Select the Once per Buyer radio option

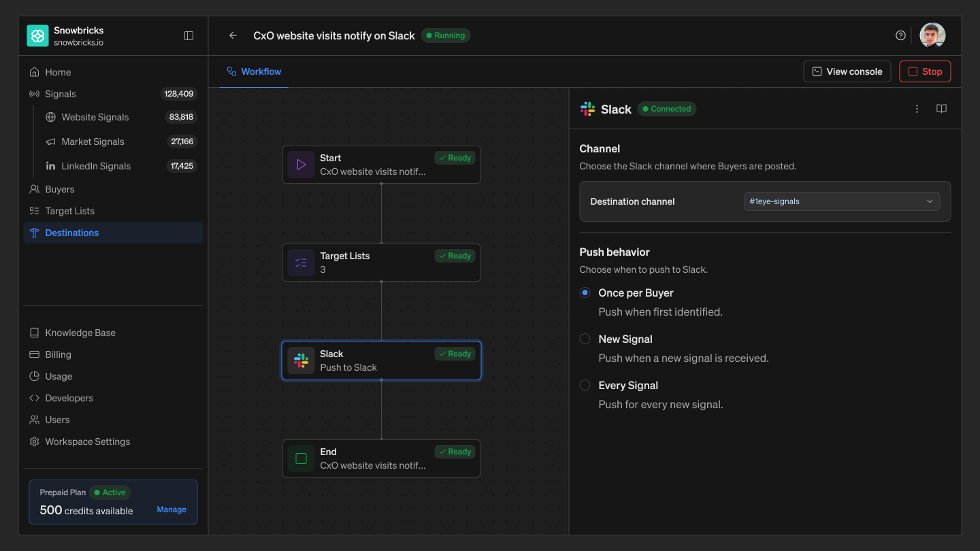point(585,293)
